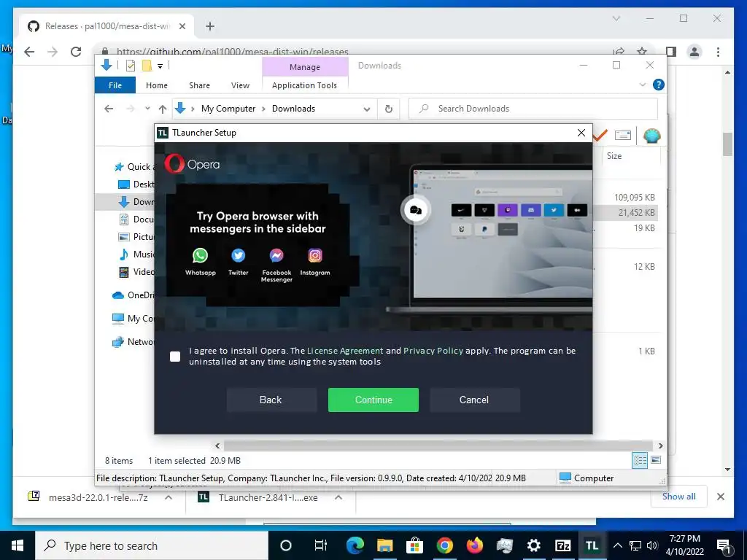Bookmark this page with the star icon

tap(642, 52)
